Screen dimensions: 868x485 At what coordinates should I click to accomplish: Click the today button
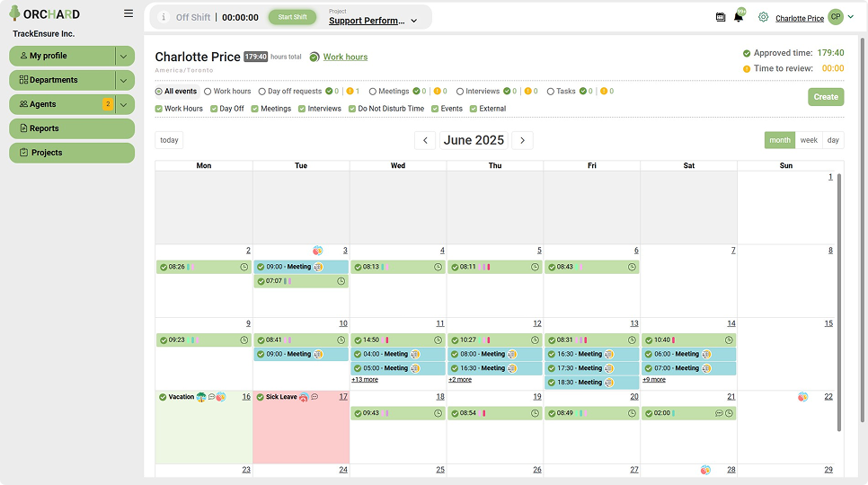(170, 140)
